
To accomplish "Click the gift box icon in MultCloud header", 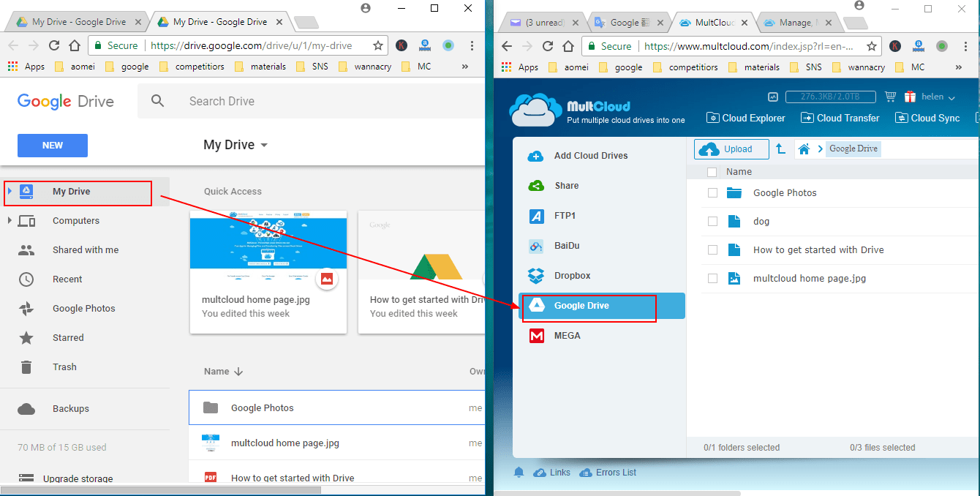I will pyautogui.click(x=910, y=97).
